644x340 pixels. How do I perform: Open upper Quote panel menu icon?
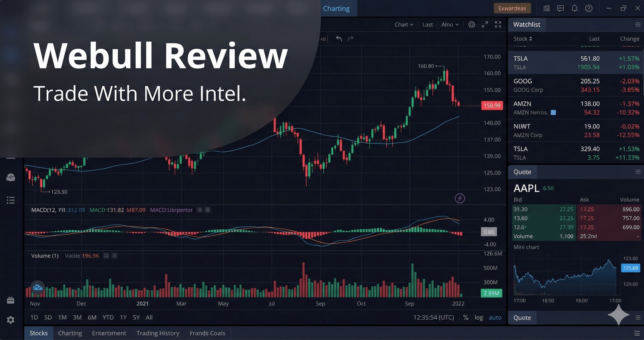click(638, 172)
